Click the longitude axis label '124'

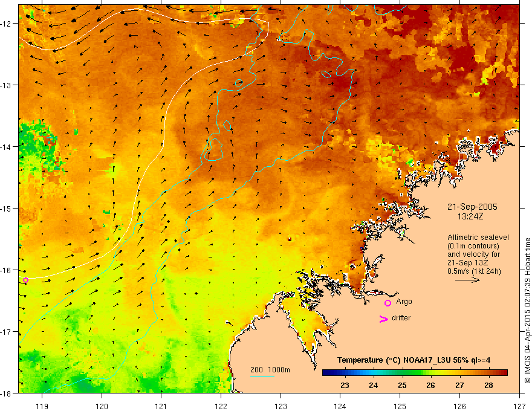tap(340, 406)
